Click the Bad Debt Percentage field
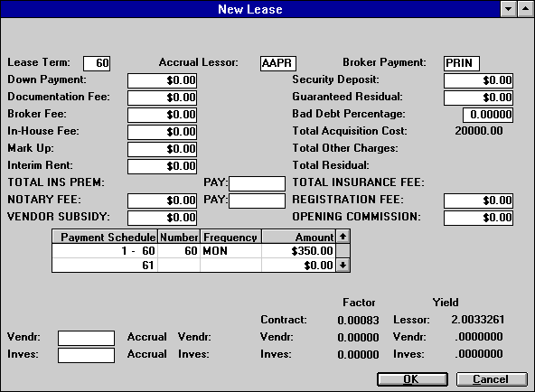 488,115
